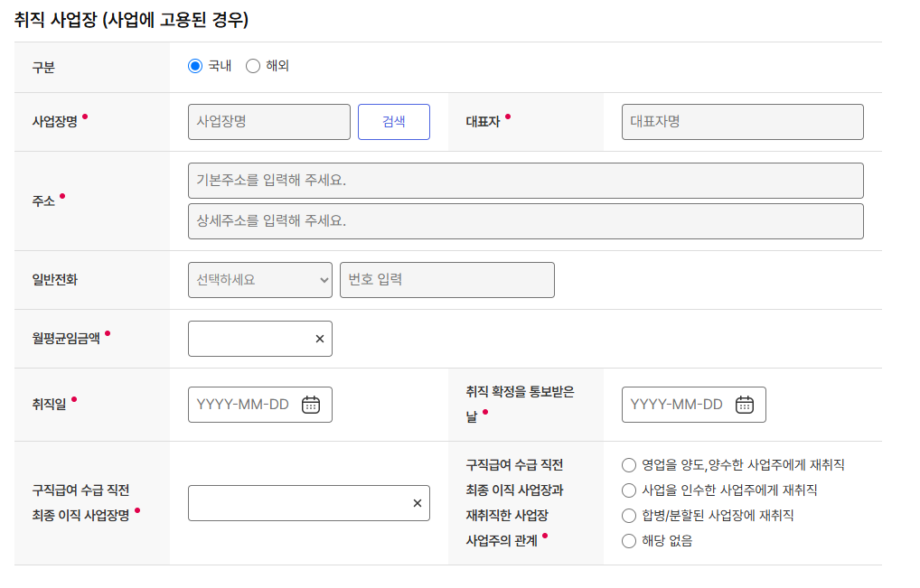Click the 최종 이직 사업장명 input field
920x588 pixels.
pos(308,503)
